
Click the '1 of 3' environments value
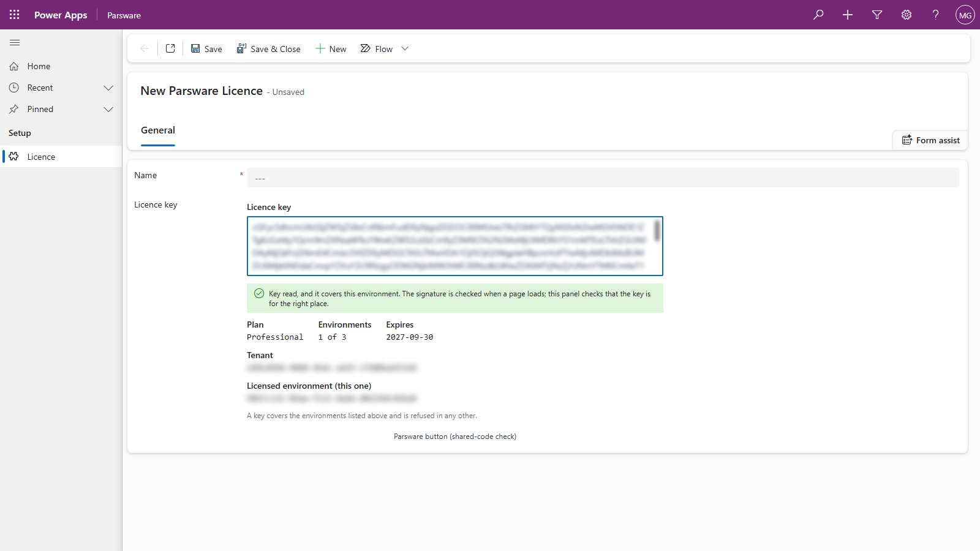click(332, 337)
